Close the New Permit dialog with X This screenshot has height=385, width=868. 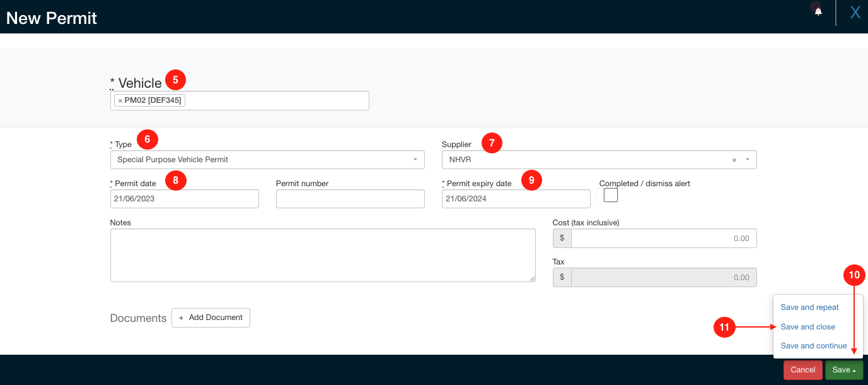[x=855, y=13]
